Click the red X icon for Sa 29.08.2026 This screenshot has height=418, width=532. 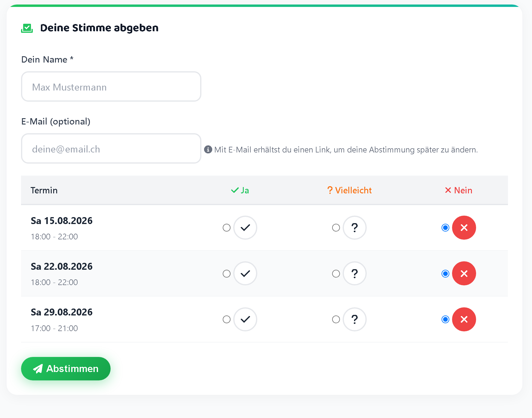click(x=464, y=319)
